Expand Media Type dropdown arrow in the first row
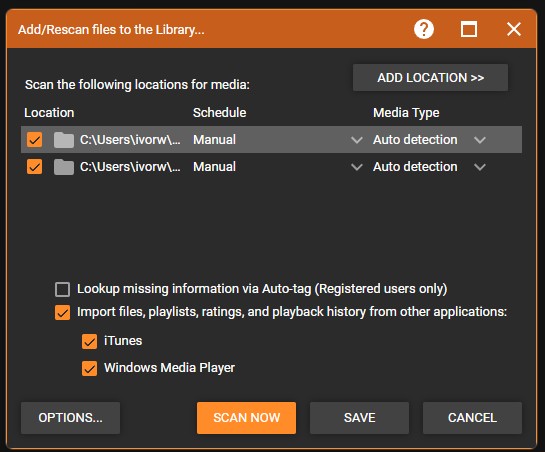Image resolution: width=545 pixels, height=452 pixels. (x=480, y=140)
